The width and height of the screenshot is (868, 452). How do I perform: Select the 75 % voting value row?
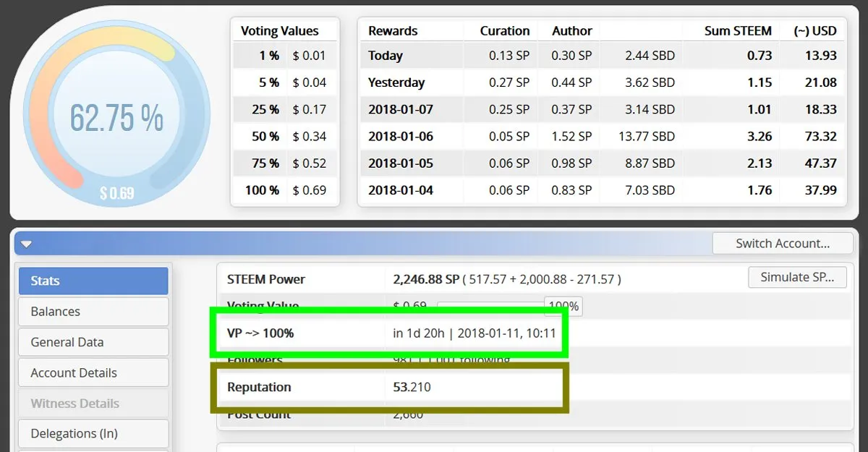285,163
